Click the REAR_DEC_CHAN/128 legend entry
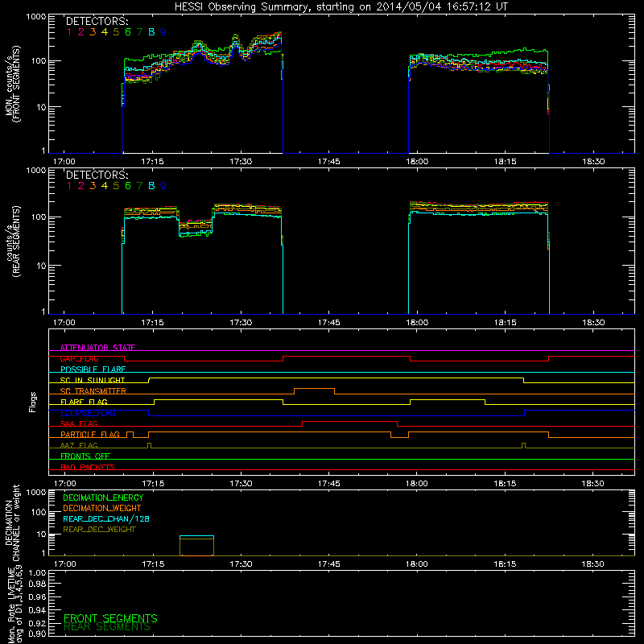644x644 pixels. pos(106,518)
